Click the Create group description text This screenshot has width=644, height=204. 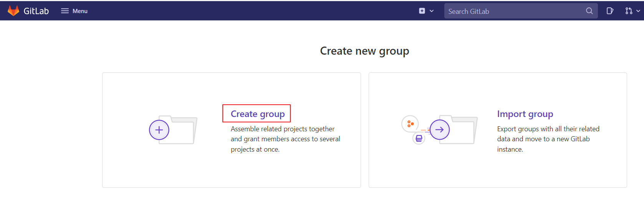point(285,139)
